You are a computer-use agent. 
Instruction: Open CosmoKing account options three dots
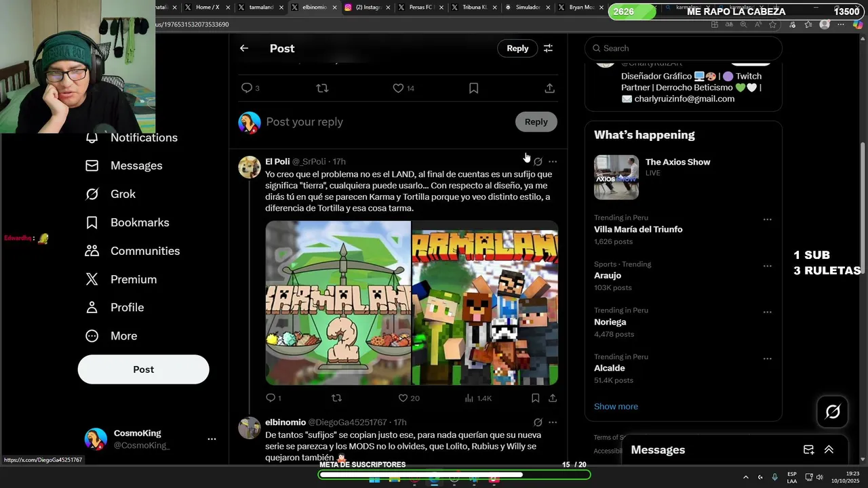coord(212,439)
